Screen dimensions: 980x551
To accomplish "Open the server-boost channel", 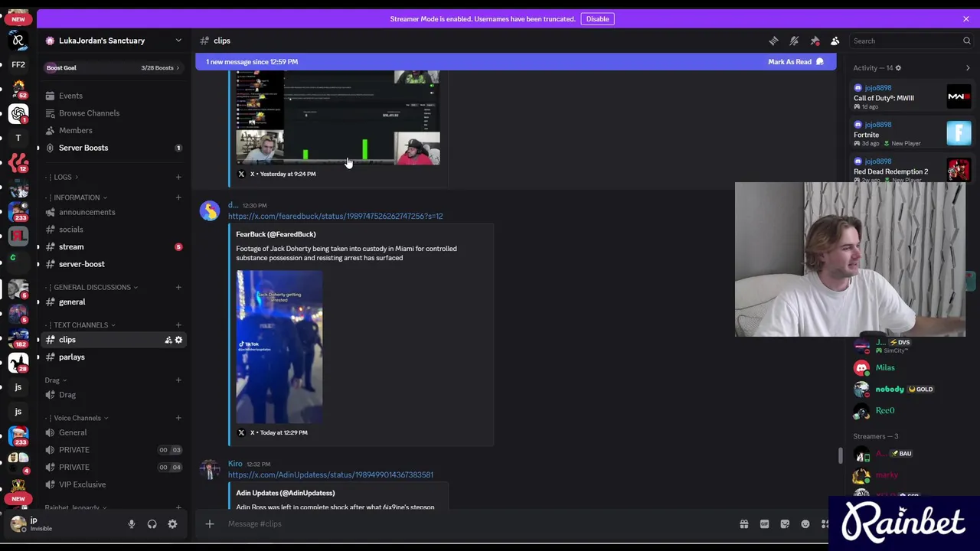I will (x=114, y=264).
